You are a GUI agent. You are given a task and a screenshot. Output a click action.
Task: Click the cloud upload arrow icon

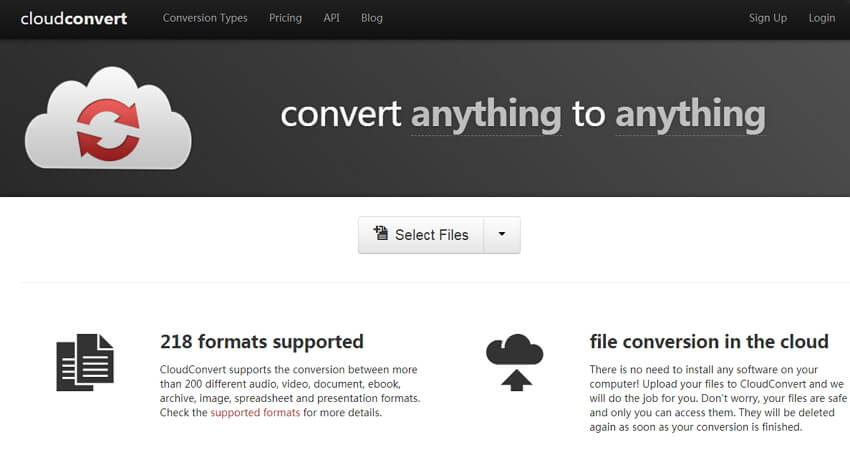[514, 362]
